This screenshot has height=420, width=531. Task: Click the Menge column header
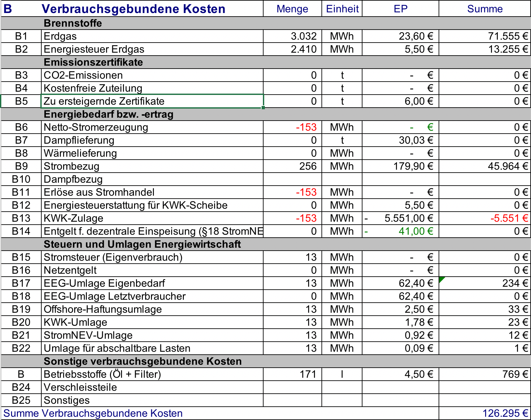point(292,9)
